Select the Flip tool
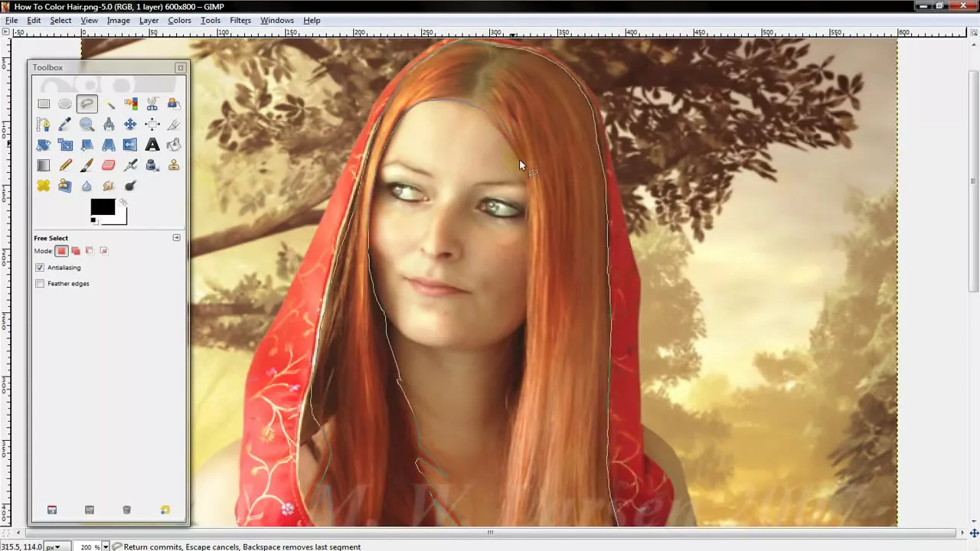Viewport: 980px width, 551px height. [x=130, y=145]
